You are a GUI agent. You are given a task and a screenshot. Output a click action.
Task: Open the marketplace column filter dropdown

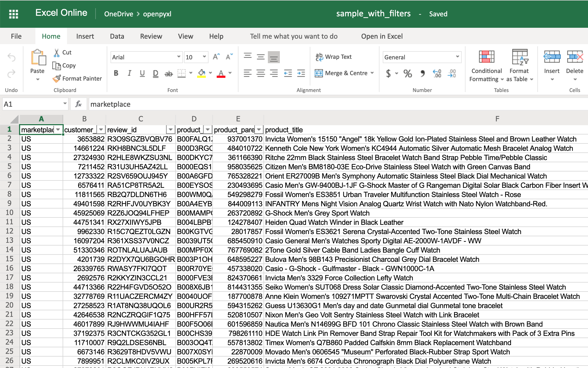tap(58, 130)
